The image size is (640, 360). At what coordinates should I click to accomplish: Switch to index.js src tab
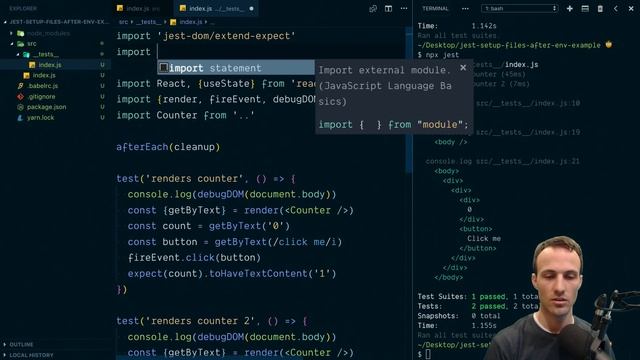142,9
